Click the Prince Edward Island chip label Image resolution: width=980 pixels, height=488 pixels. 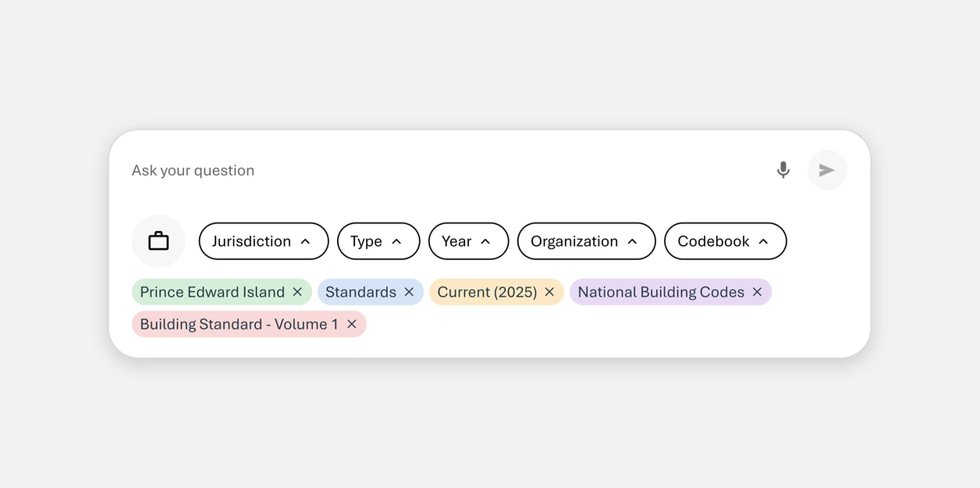tap(212, 292)
